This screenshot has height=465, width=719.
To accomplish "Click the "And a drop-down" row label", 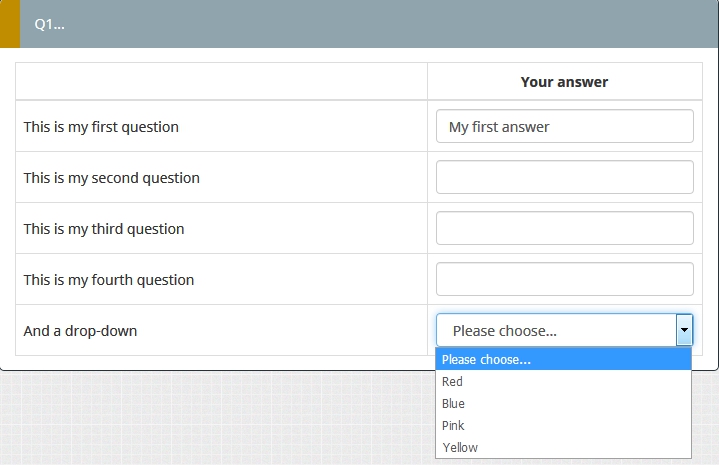I will (80, 331).
